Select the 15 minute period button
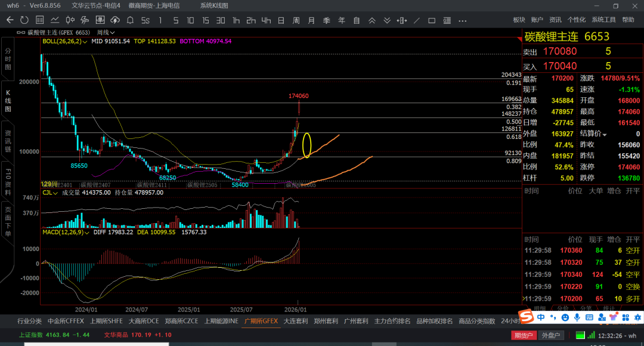644x346 pixels. (205, 20)
